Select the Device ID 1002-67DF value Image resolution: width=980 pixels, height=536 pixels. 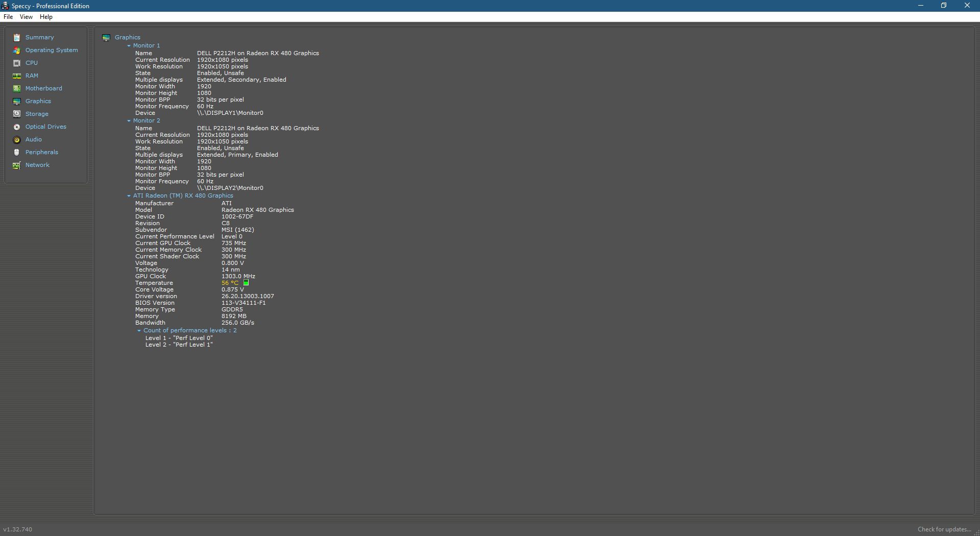click(x=237, y=216)
